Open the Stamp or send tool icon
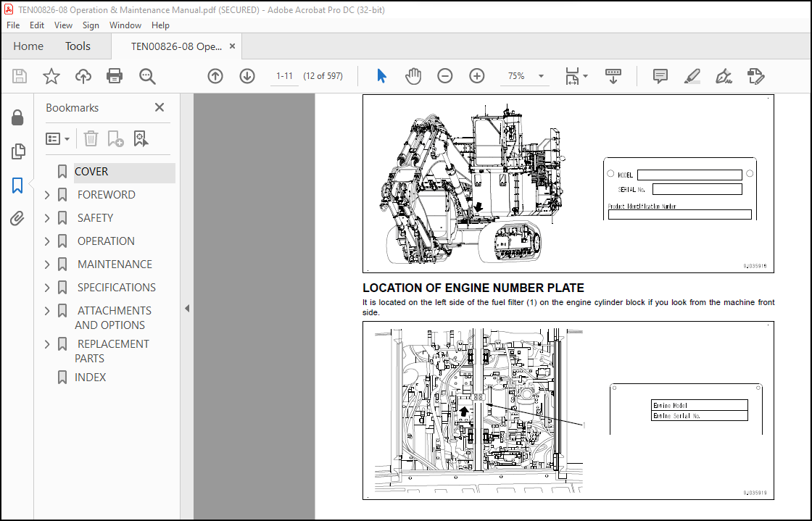The height and width of the screenshot is (521, 812). 755,77
